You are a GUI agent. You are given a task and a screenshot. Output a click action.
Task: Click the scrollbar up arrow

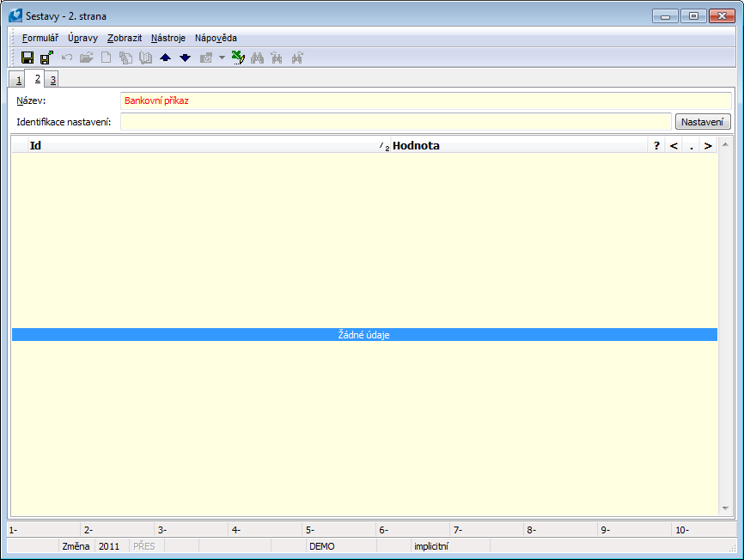(x=725, y=144)
